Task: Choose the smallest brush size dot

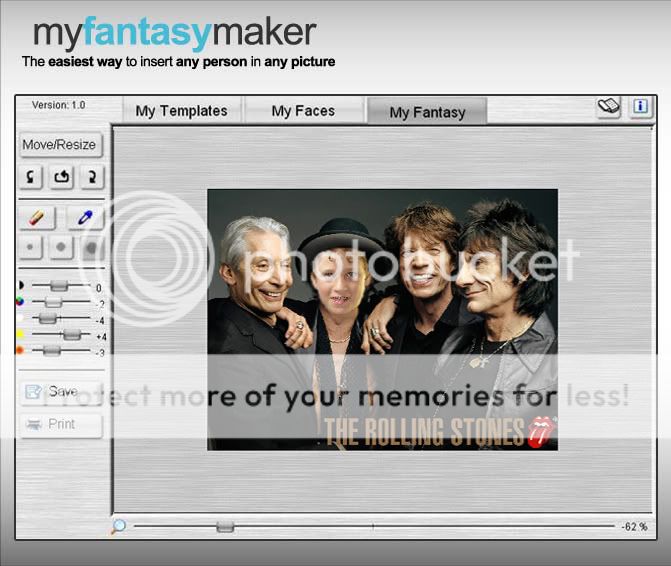Action: pos(30,247)
